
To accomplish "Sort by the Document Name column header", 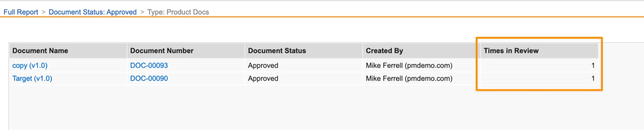I will (x=40, y=51).
